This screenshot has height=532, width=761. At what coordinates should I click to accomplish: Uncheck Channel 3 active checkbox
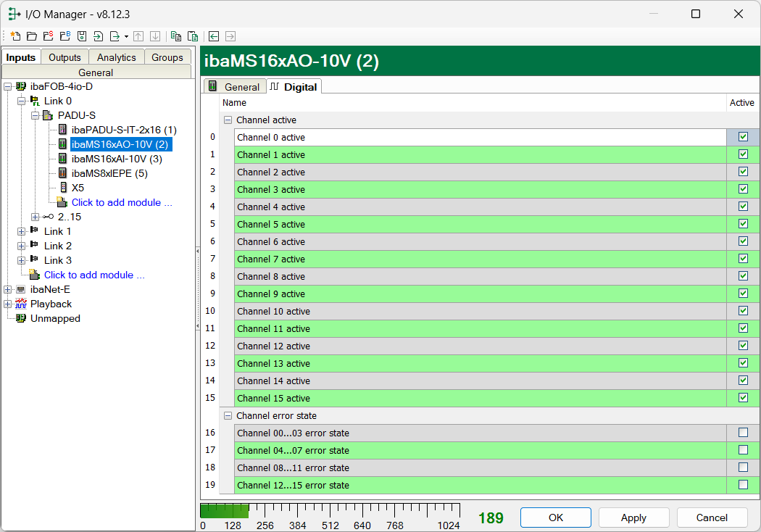(x=743, y=189)
